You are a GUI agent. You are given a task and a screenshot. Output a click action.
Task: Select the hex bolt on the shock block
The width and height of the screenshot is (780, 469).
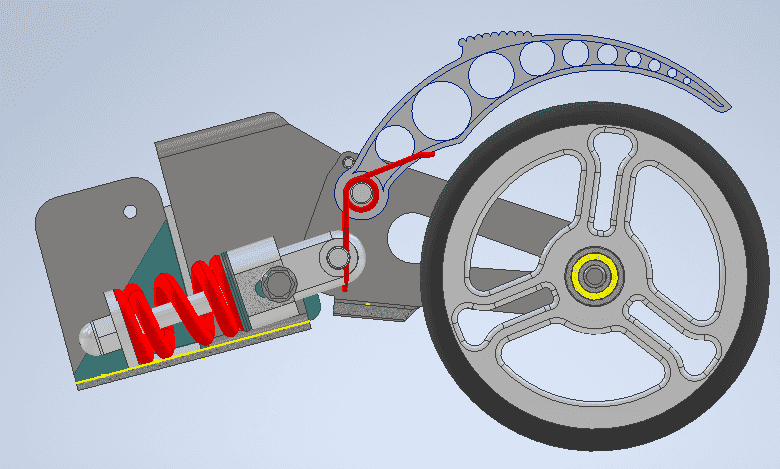coord(279,284)
